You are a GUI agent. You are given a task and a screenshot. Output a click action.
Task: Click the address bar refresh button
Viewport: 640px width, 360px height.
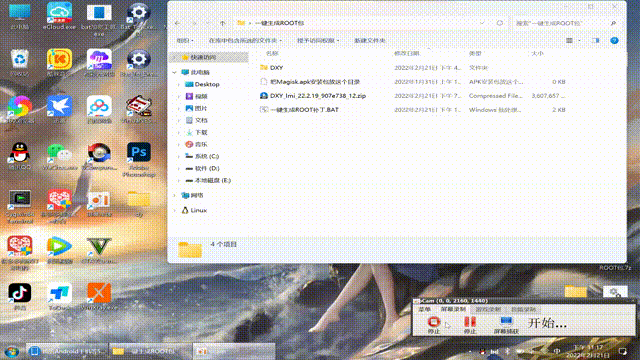500,23
